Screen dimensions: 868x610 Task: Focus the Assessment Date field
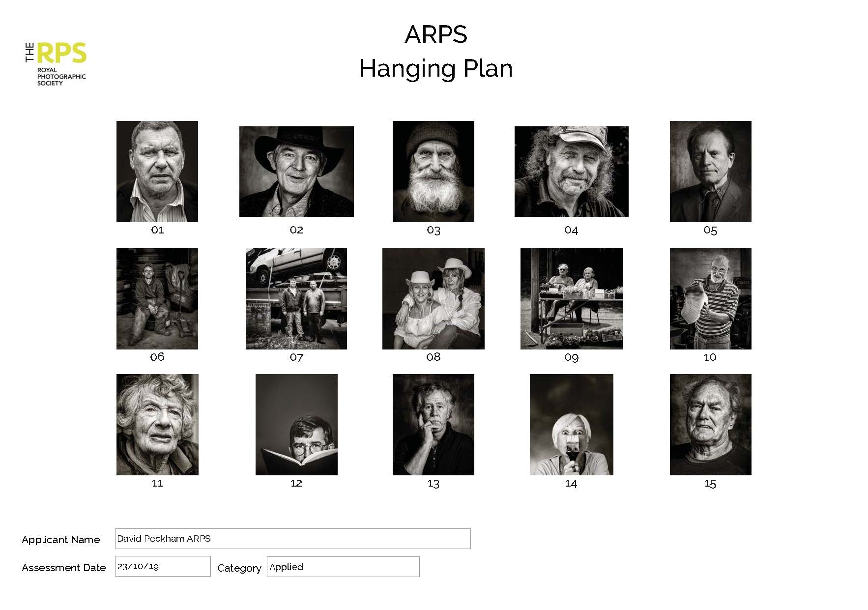pyautogui.click(x=162, y=566)
